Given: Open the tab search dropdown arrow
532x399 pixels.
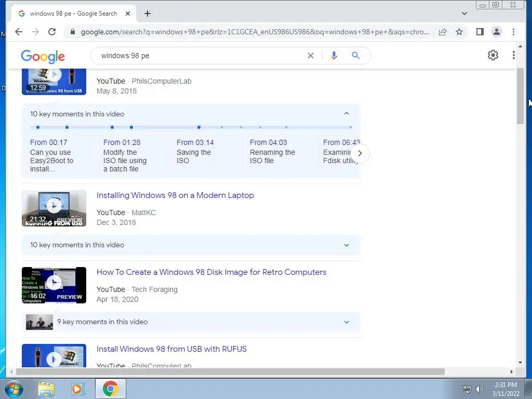Looking at the screenshot, I should click(464, 14).
